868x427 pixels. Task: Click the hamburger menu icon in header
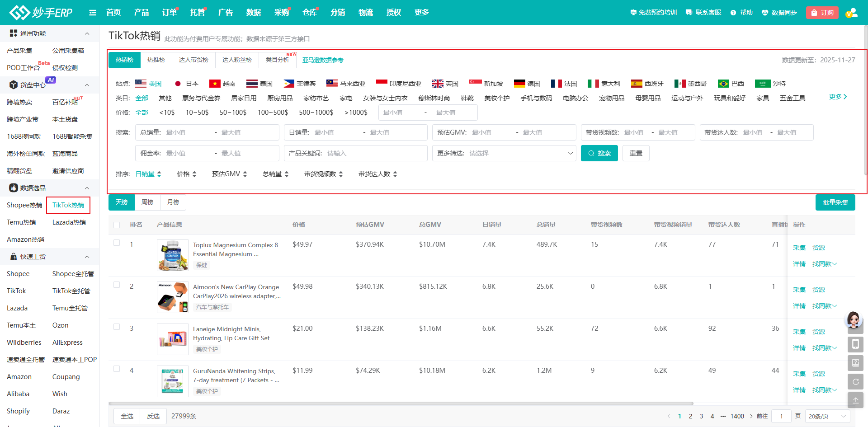[93, 13]
